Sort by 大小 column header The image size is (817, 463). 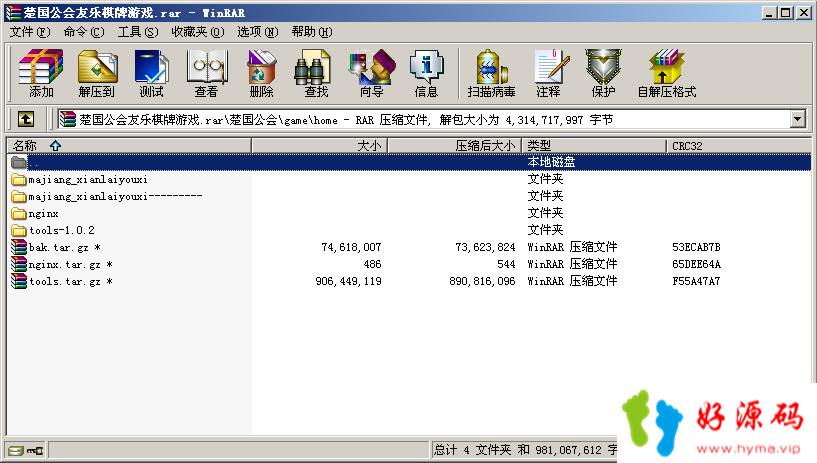pyautogui.click(x=319, y=146)
